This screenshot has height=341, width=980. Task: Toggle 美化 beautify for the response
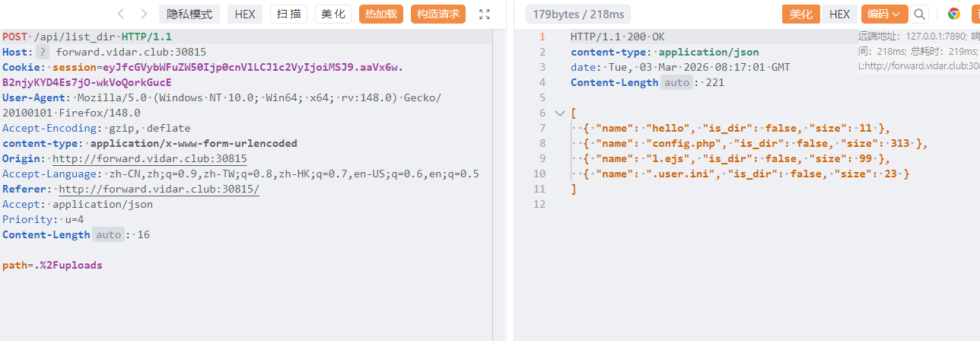[800, 14]
